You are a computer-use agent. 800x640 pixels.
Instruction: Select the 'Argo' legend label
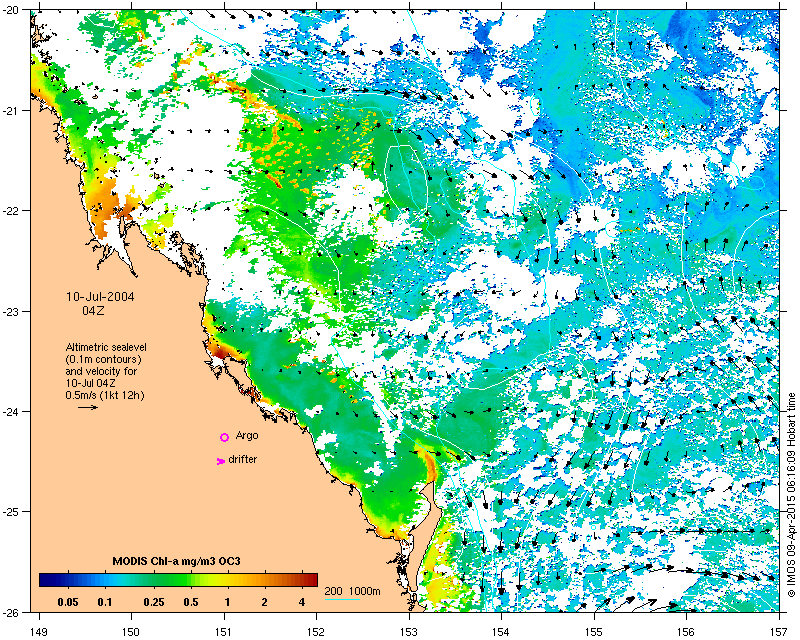pyautogui.click(x=247, y=435)
